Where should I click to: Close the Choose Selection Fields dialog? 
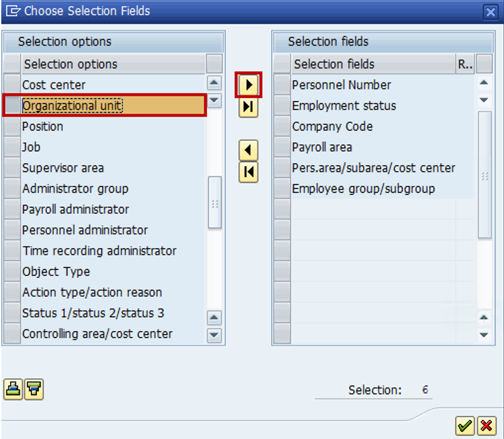490,11
